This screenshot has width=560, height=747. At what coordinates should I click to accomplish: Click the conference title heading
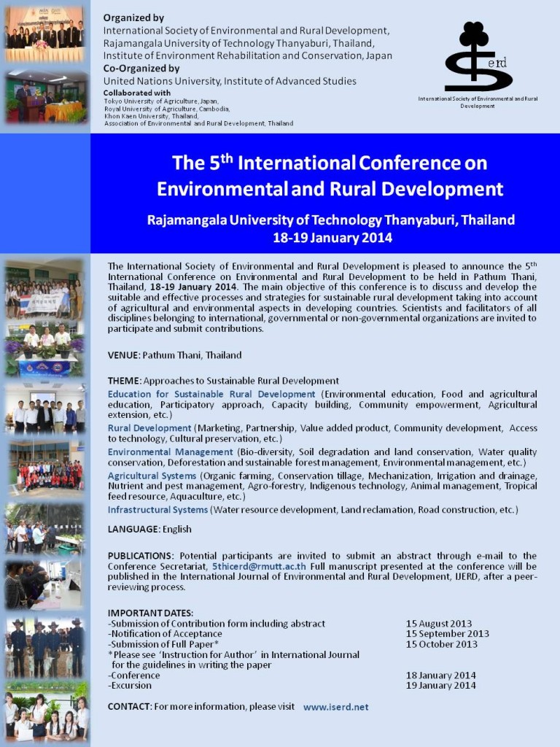[x=330, y=175]
